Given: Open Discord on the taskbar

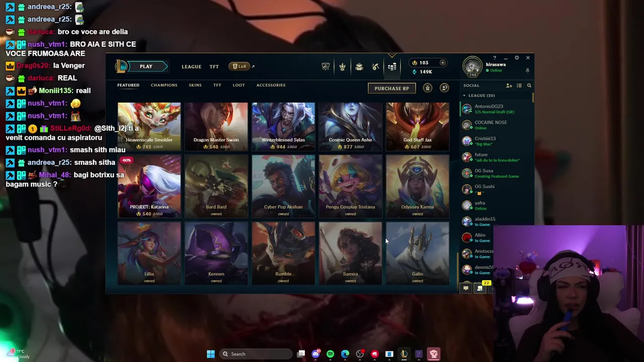Looking at the screenshot, I should (x=315, y=354).
